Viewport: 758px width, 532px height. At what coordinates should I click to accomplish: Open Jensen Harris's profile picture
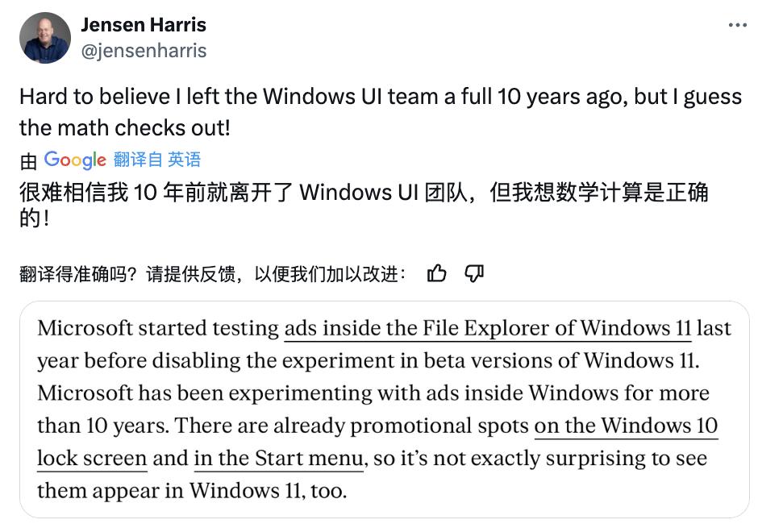click(45, 38)
